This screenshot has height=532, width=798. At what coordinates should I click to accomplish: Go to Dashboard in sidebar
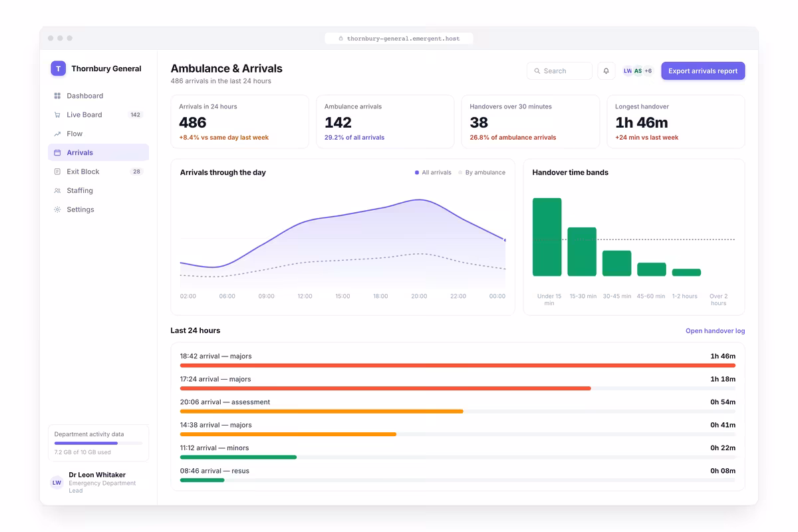pos(98,96)
